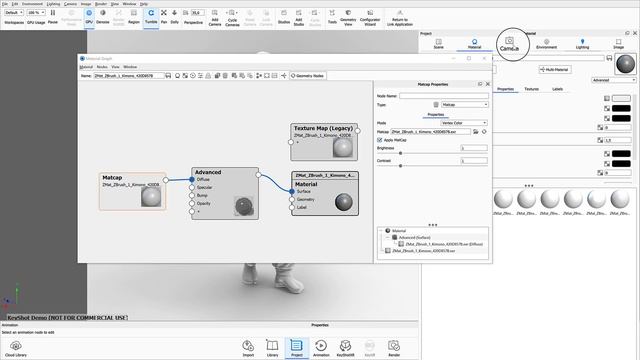Click Return to Link Application
Image resolution: width=640 pixels, height=360 pixels.
click(x=400, y=18)
